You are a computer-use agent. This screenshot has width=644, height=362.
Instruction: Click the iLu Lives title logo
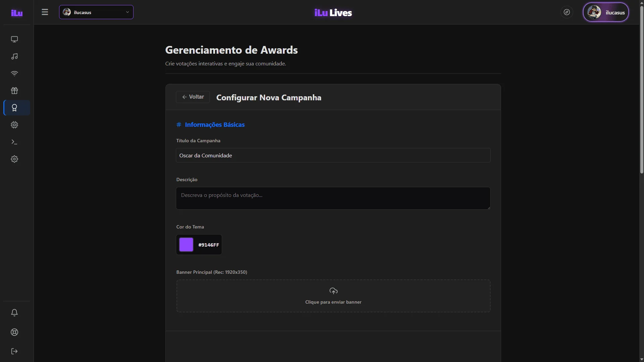pos(333,13)
